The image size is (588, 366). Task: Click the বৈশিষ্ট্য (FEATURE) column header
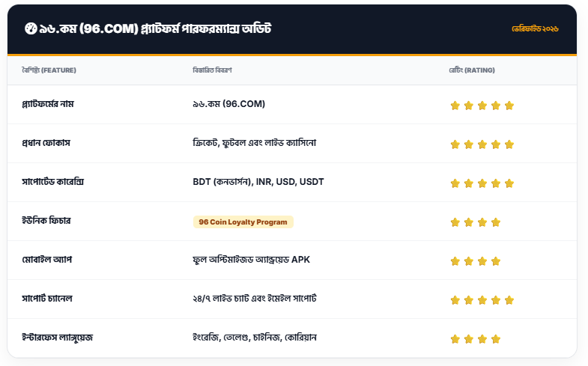[x=49, y=70]
